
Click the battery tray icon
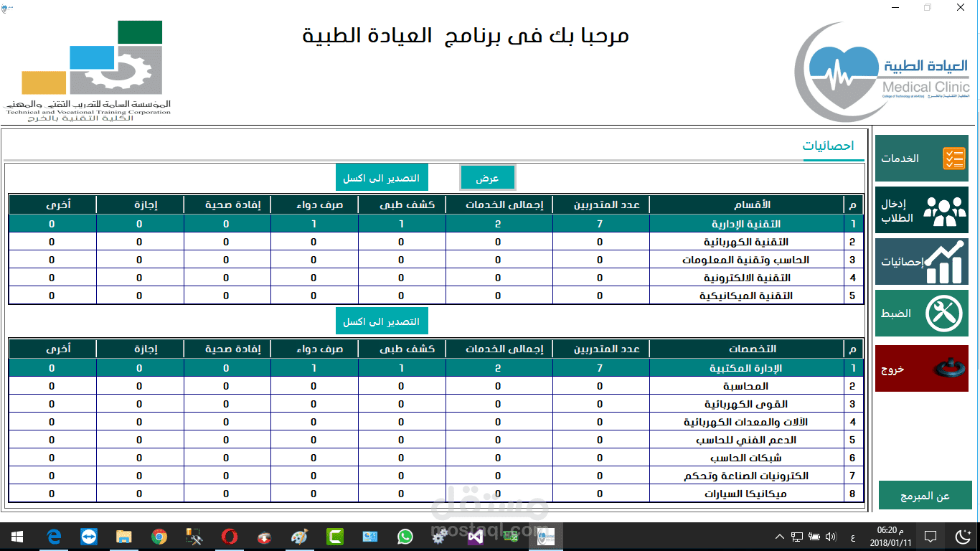[814, 537]
